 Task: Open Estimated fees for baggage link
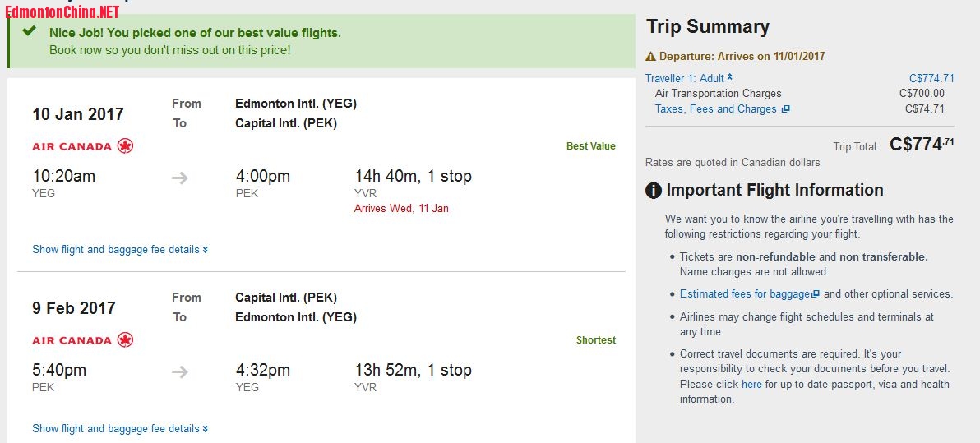point(745,293)
